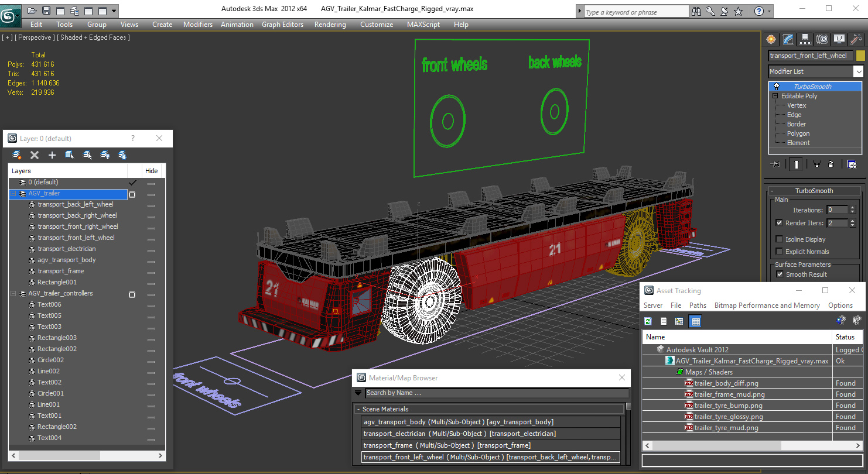868x474 pixels.
Task: Click Remove Modifier trash icon
Action: pos(831,164)
